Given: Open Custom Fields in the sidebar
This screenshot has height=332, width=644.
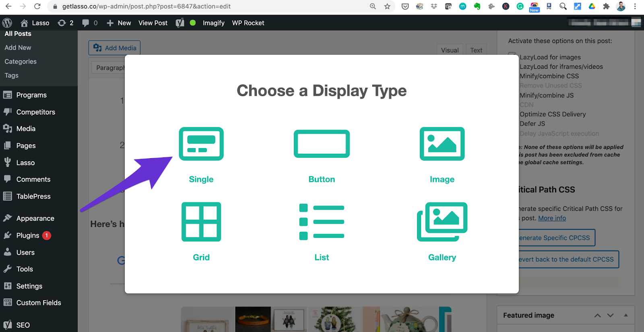Looking at the screenshot, I should 39,303.
